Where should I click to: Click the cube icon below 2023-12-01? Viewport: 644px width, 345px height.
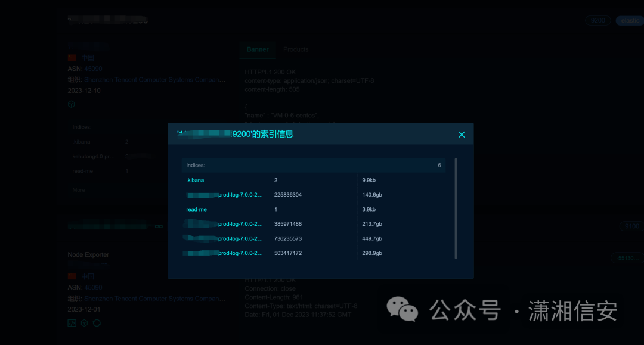[x=84, y=323]
